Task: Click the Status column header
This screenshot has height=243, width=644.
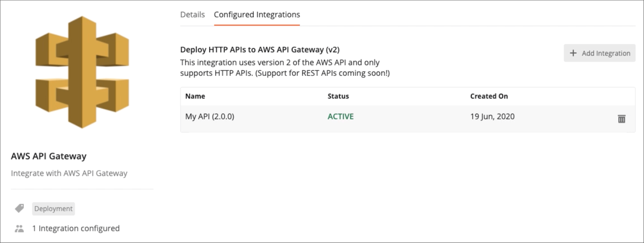Action: [x=338, y=96]
